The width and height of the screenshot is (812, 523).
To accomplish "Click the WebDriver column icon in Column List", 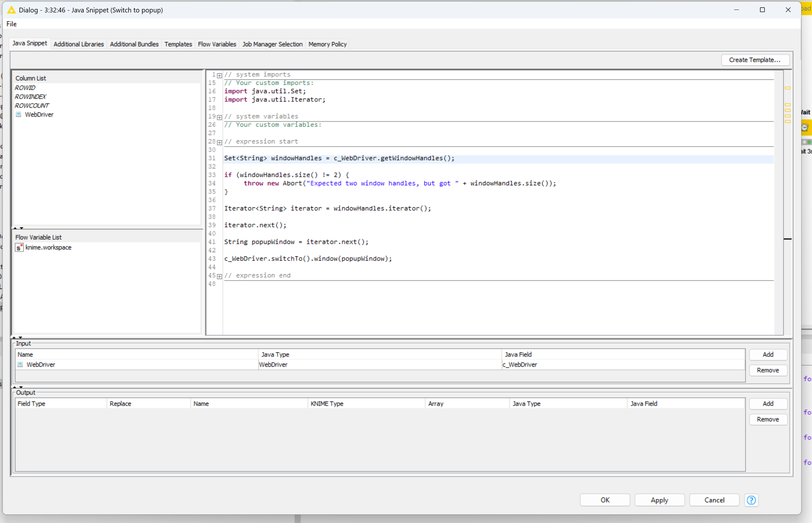I will [x=19, y=114].
